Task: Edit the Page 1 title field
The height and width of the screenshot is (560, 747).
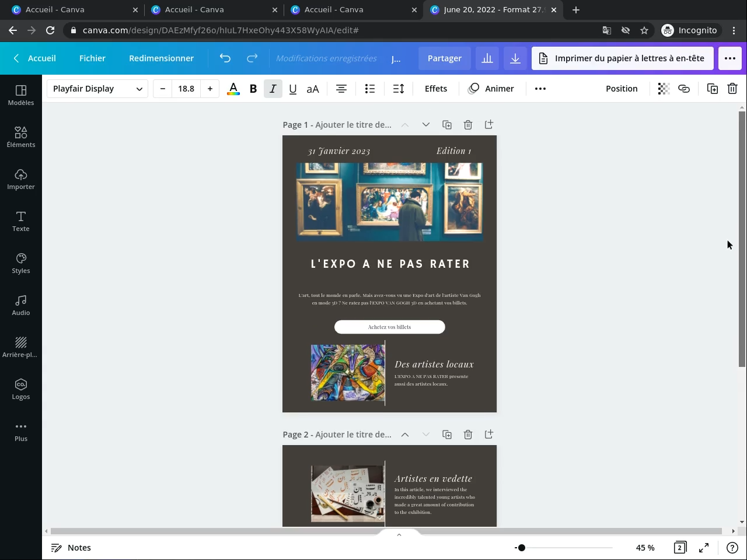Action: 354,125
